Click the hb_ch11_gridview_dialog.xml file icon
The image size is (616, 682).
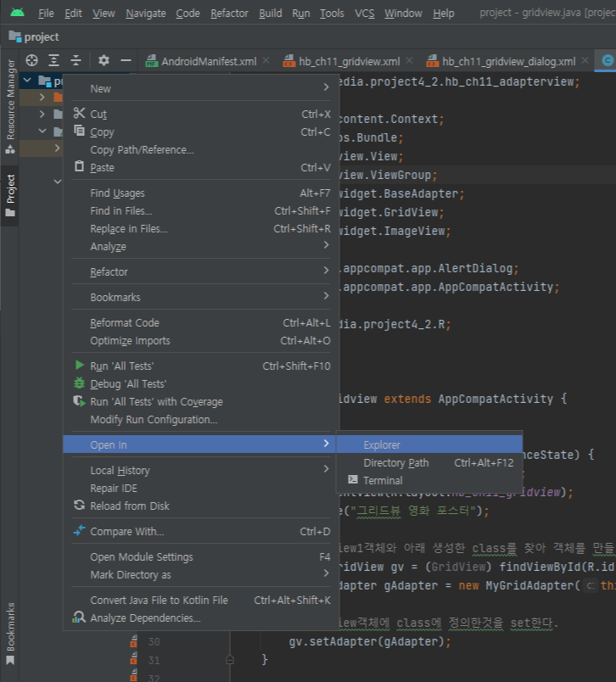tap(432, 61)
